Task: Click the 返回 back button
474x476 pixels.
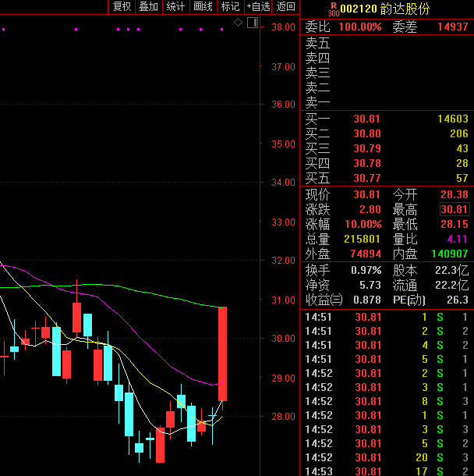Action: point(286,7)
